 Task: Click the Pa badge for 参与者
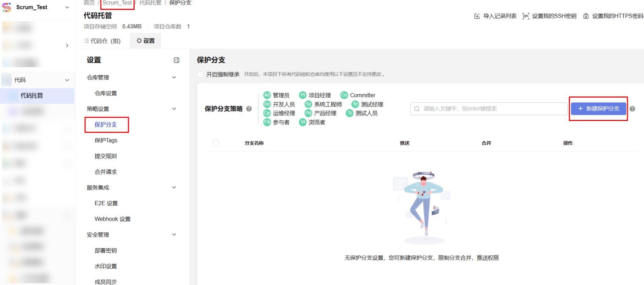(267, 122)
